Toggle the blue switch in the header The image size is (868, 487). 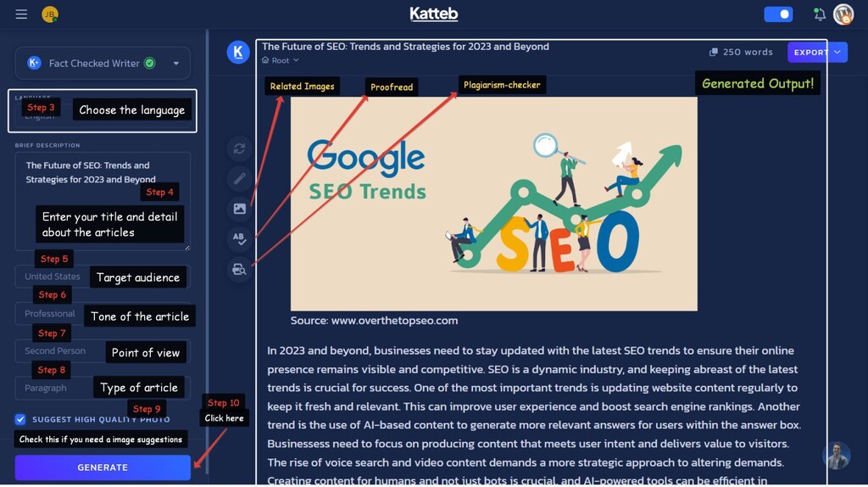(x=778, y=14)
